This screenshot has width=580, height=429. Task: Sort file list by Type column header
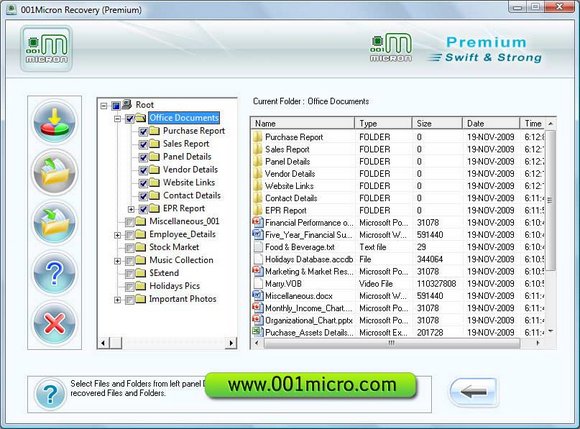click(x=383, y=123)
